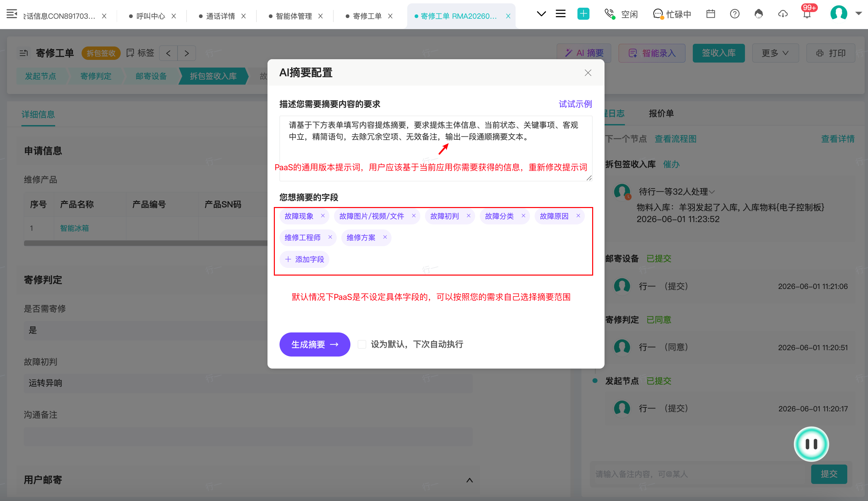The image size is (868, 501).
Task: Close the 呼叫中心 tab
Action: (174, 16)
